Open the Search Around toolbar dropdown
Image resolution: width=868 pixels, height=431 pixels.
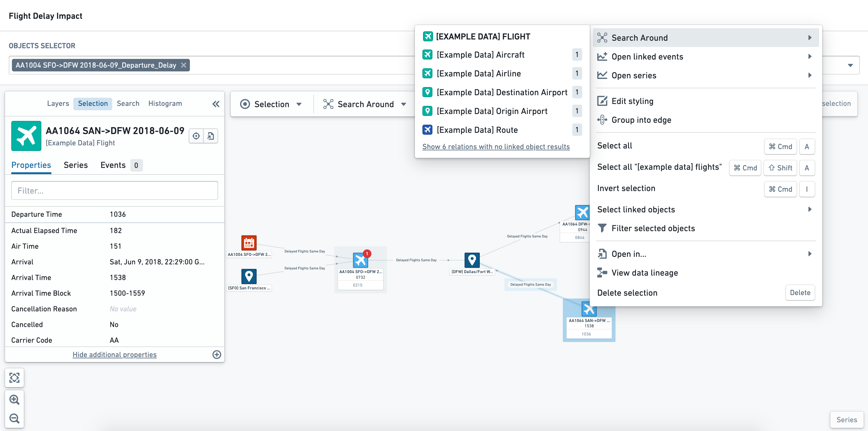click(x=365, y=104)
